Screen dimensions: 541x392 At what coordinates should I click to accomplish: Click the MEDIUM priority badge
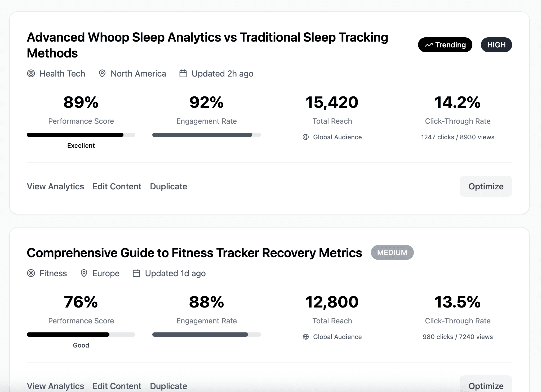(392, 253)
